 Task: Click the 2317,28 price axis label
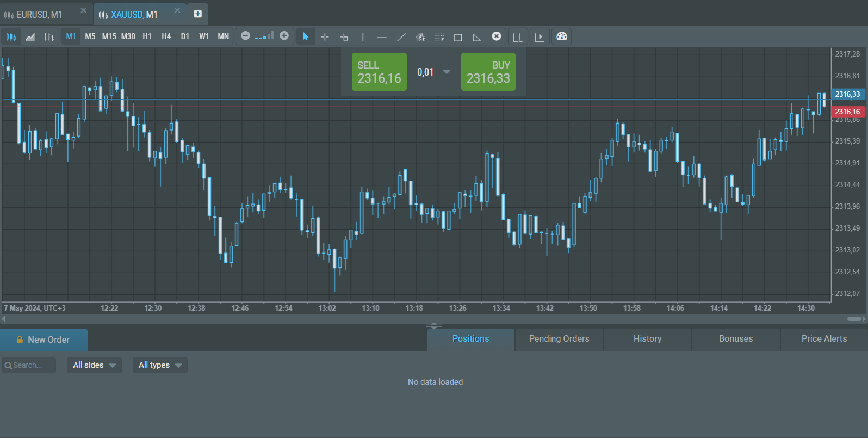(847, 54)
